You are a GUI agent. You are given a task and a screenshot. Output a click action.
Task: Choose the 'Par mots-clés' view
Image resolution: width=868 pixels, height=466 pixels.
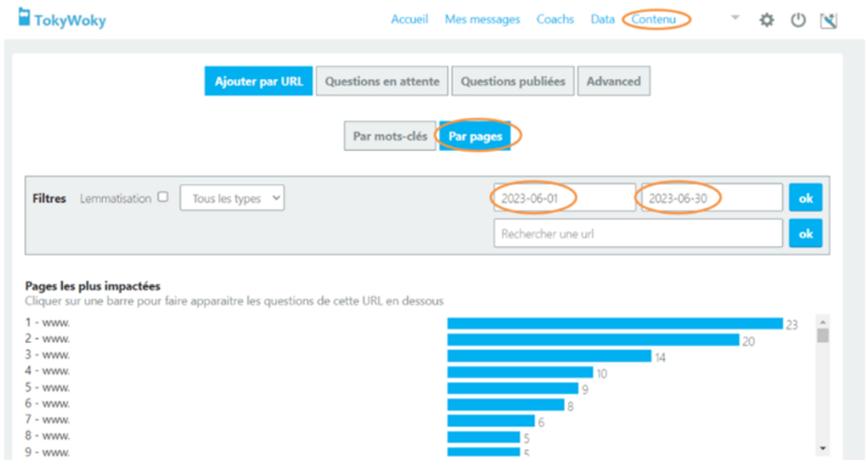click(389, 137)
